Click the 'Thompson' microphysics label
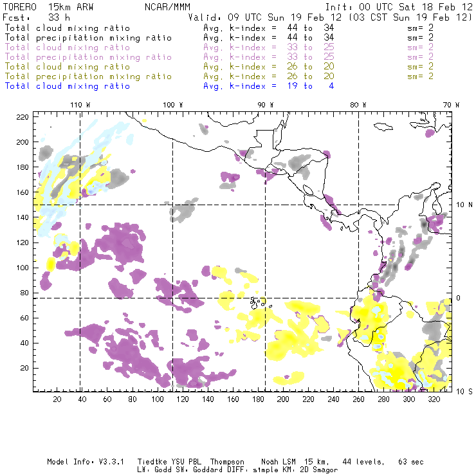476x476 pixels. [x=227, y=462]
